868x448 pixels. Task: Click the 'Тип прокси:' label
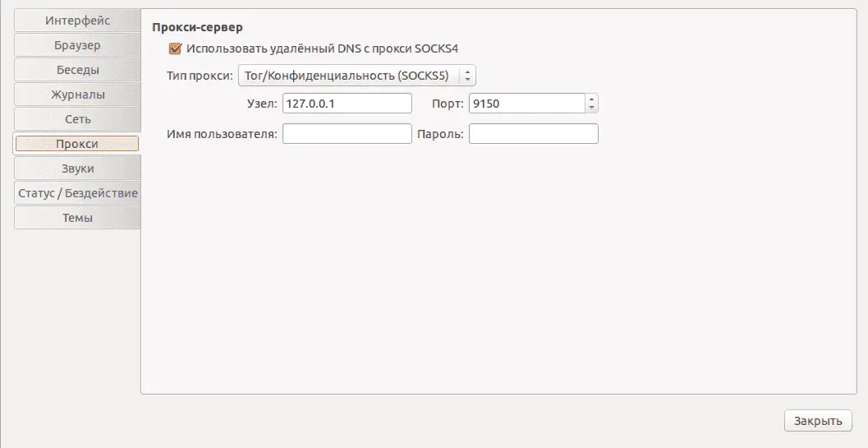(x=200, y=76)
